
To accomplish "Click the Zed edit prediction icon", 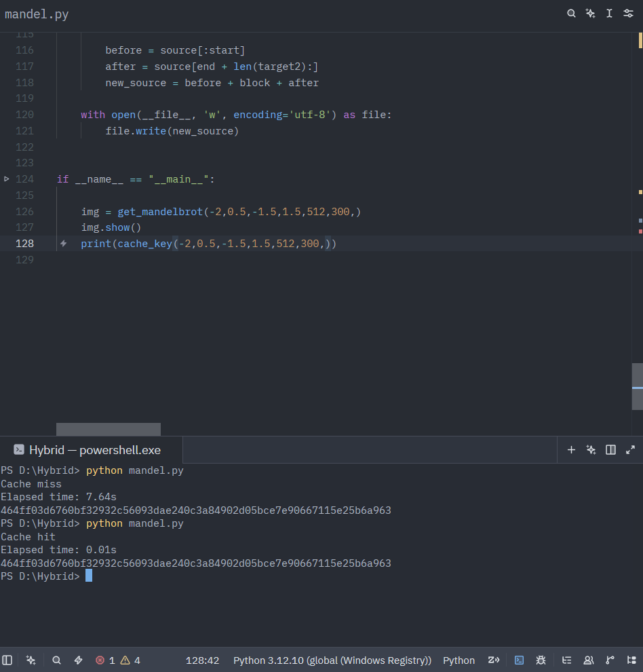I will [494, 660].
